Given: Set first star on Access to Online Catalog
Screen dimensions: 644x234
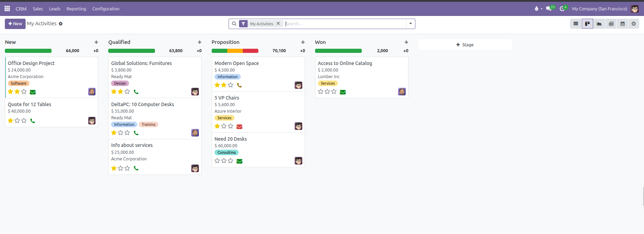Looking at the screenshot, I should pos(321,92).
